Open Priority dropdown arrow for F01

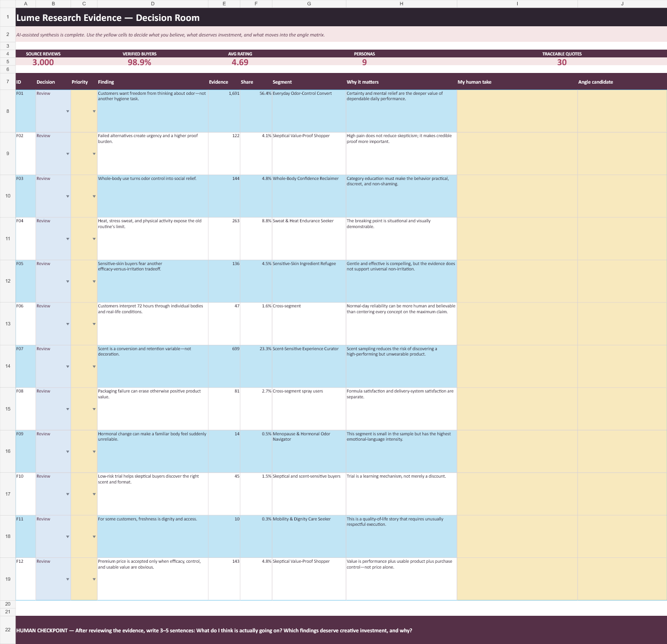tap(94, 111)
